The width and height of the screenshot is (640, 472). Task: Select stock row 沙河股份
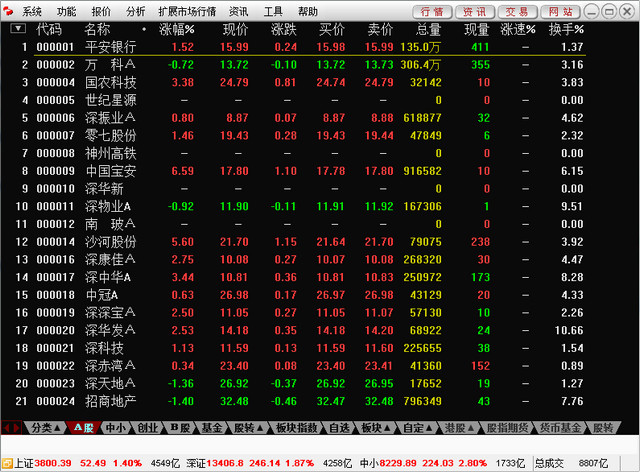299,242
